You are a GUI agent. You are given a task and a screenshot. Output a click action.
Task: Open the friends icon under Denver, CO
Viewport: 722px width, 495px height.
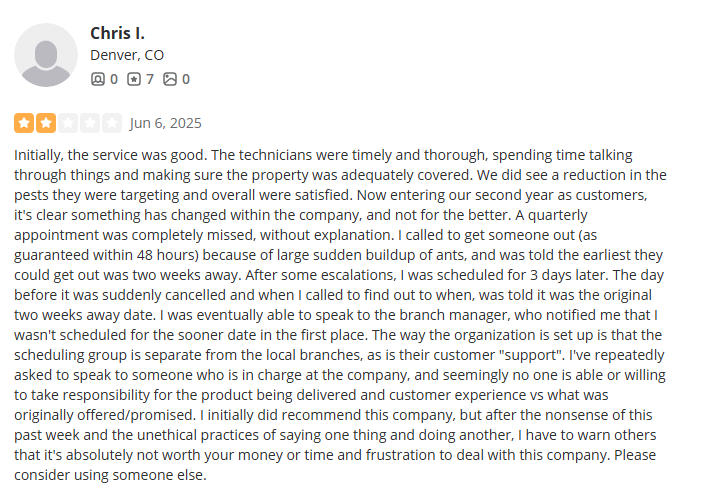click(98, 79)
